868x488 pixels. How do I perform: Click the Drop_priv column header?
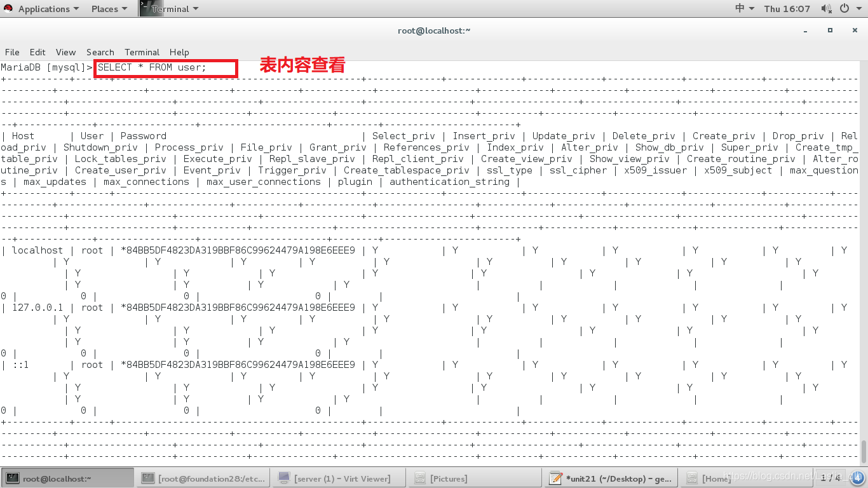tap(798, 136)
